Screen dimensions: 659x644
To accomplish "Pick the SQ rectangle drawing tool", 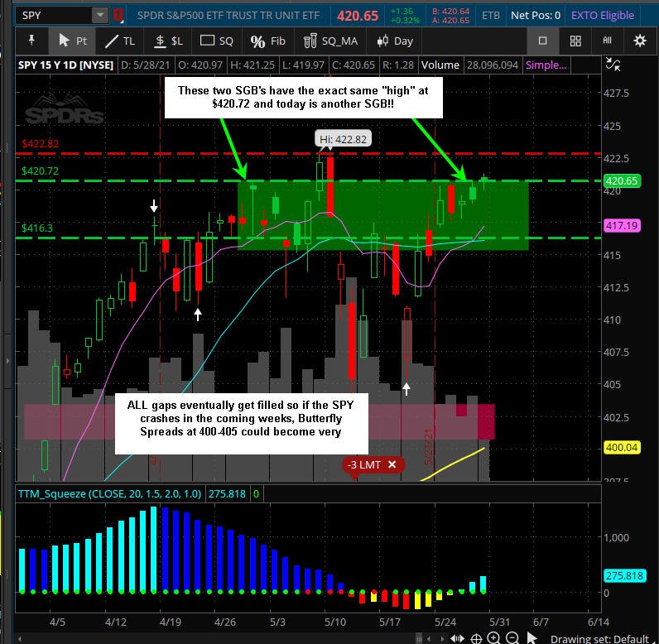I will pyautogui.click(x=216, y=41).
